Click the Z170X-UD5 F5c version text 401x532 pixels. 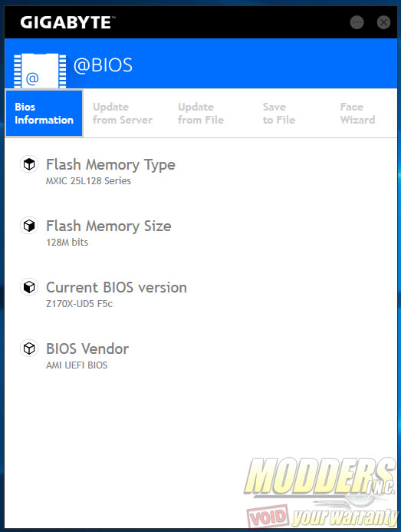tap(79, 304)
